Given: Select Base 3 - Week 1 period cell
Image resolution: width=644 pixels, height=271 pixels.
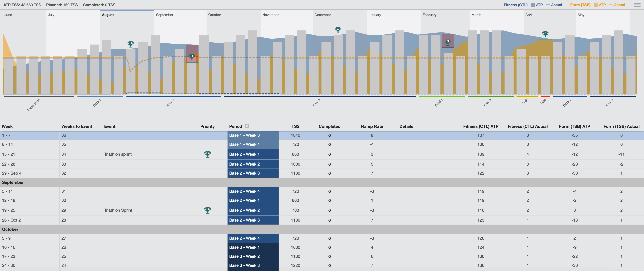Looking at the screenshot, I should [253, 247].
